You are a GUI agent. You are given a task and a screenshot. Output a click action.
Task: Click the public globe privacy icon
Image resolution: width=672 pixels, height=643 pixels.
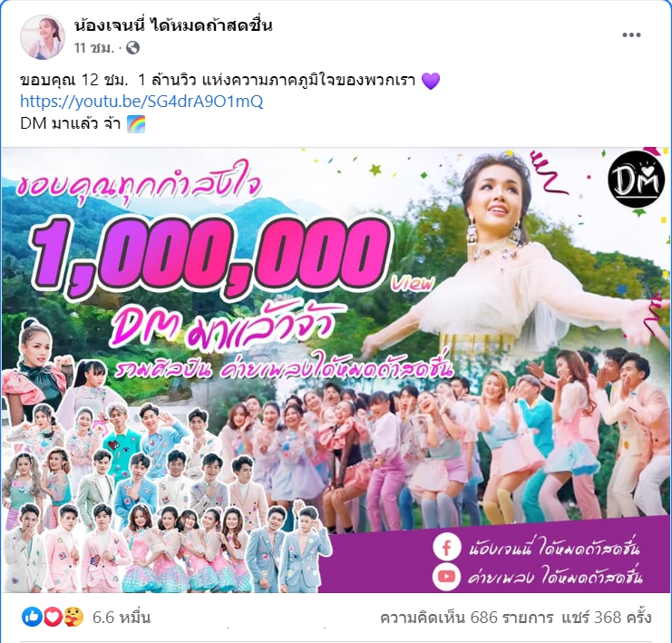click(132, 47)
